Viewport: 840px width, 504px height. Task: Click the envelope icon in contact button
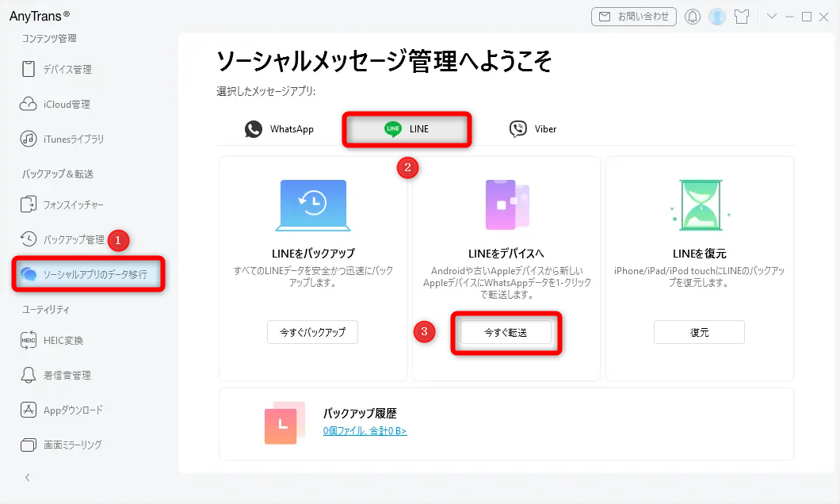pyautogui.click(x=605, y=17)
